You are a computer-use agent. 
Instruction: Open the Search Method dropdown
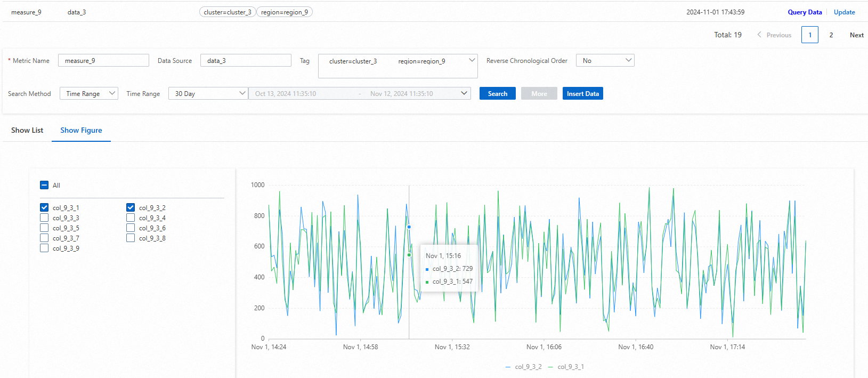click(x=88, y=93)
